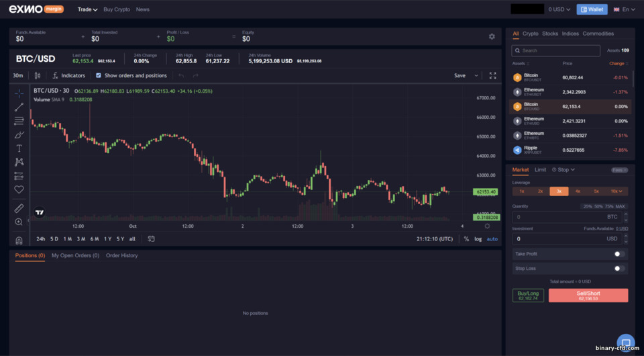The height and width of the screenshot is (356, 644).
Task: Select 3x leverage option
Action: [559, 191]
